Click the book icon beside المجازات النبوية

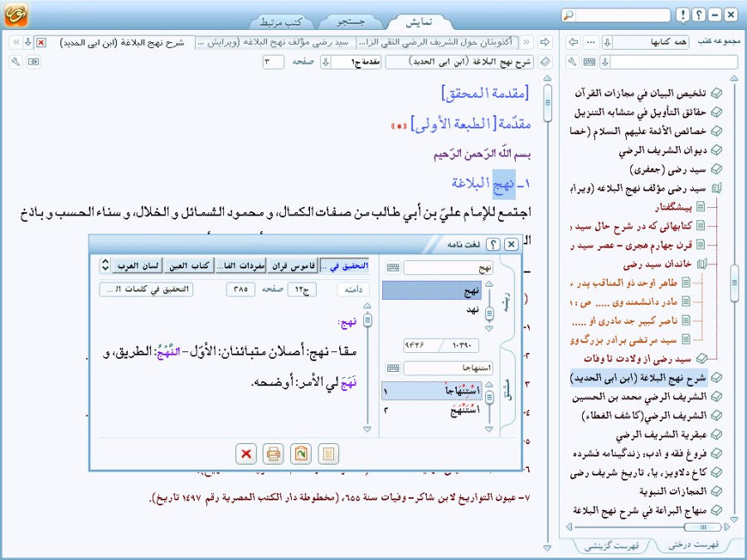pyautogui.click(x=716, y=491)
